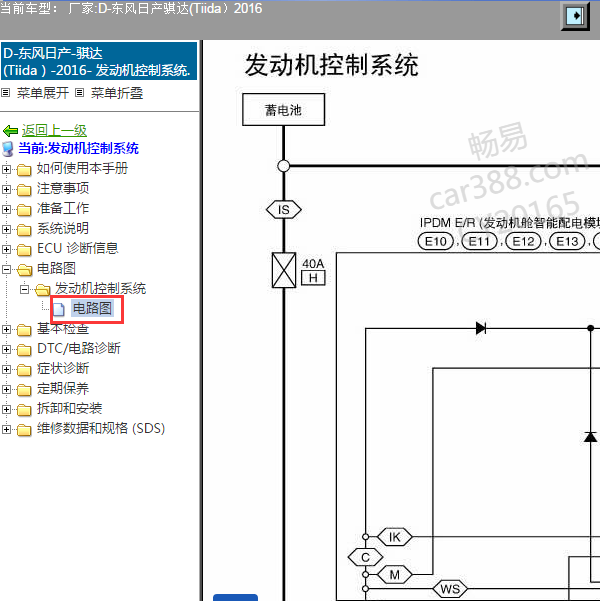Expand the 系统说明 tree node

click(6, 229)
